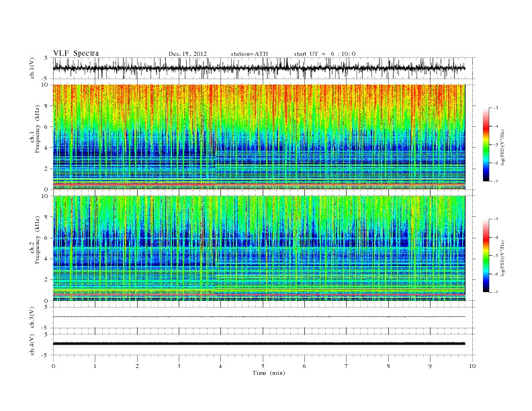Click the "VLF Spectra" plot title
This screenshot has width=532, height=411.
tap(76, 53)
